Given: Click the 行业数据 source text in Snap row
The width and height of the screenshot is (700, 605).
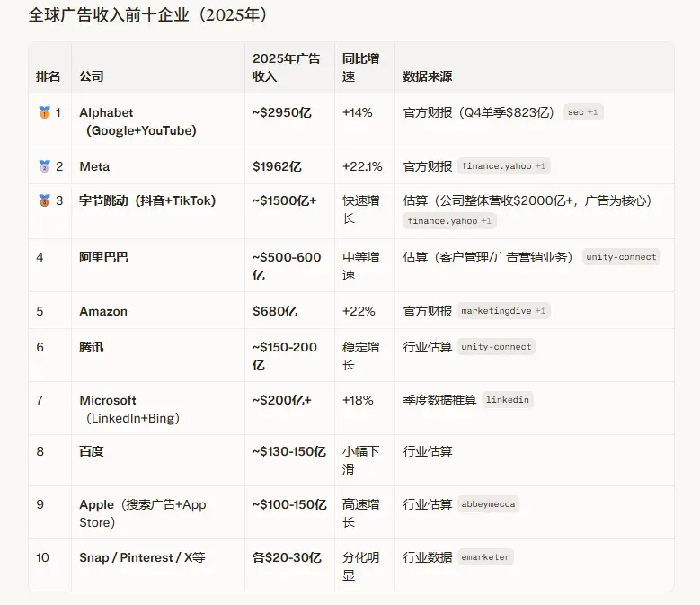Looking at the screenshot, I should [x=427, y=557].
